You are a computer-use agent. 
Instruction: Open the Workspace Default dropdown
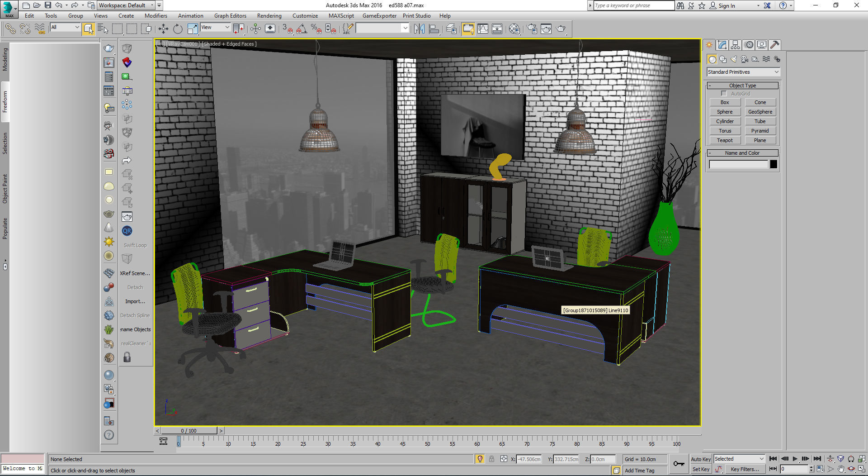126,5
